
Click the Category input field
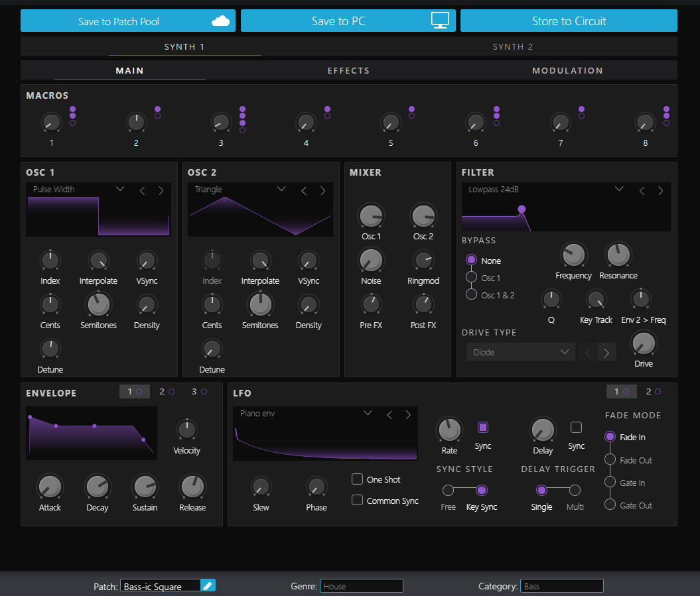pyautogui.click(x=562, y=585)
